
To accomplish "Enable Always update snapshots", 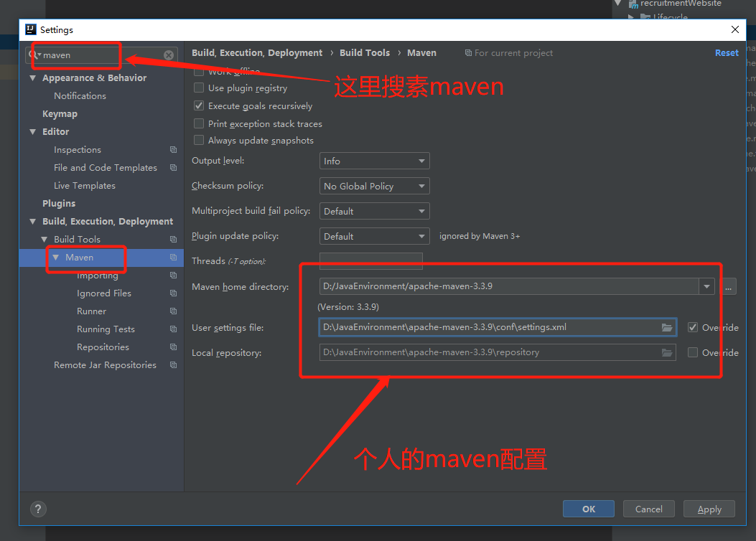I will [199, 140].
